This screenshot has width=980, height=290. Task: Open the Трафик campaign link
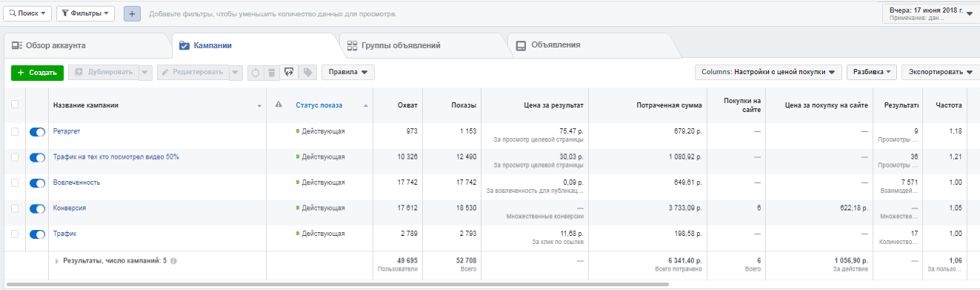pos(64,234)
